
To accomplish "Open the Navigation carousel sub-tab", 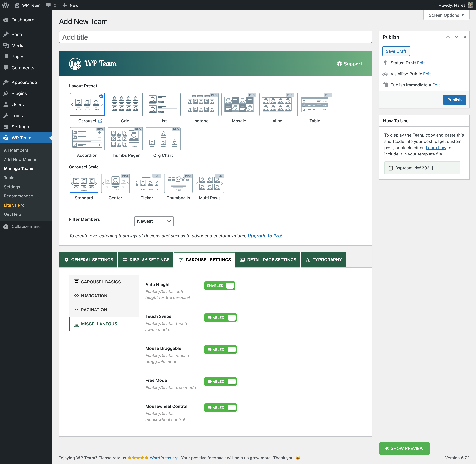I will 94,296.
